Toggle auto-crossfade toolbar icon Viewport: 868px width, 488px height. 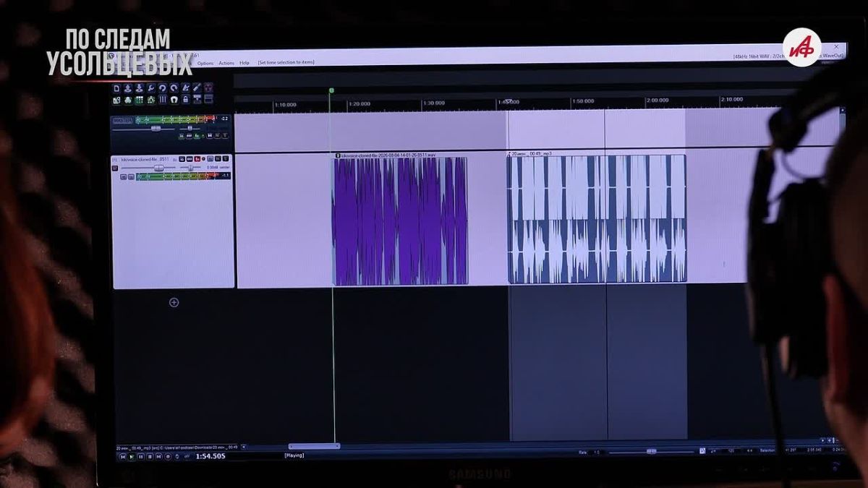(x=116, y=100)
